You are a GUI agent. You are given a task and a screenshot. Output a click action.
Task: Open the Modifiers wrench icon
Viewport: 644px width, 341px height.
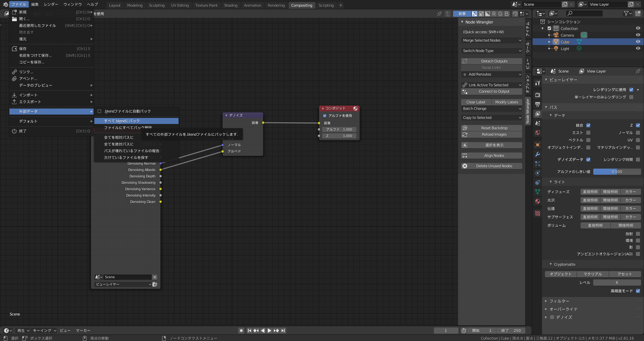537,154
